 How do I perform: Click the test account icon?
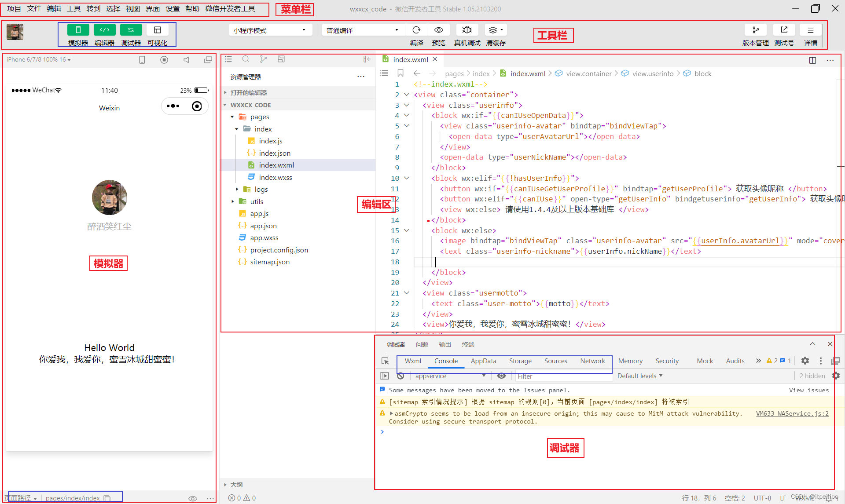[784, 30]
